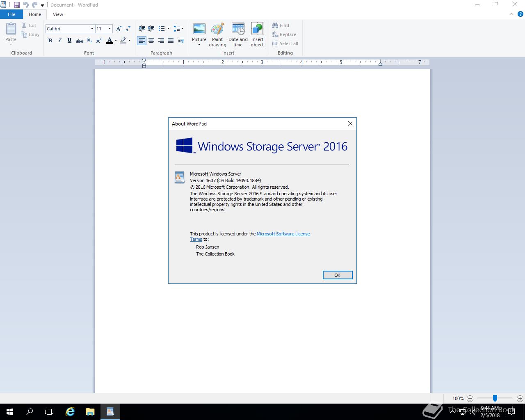Undo using the quick access toolbar
Image resolution: width=525 pixels, height=420 pixels.
(26, 5)
